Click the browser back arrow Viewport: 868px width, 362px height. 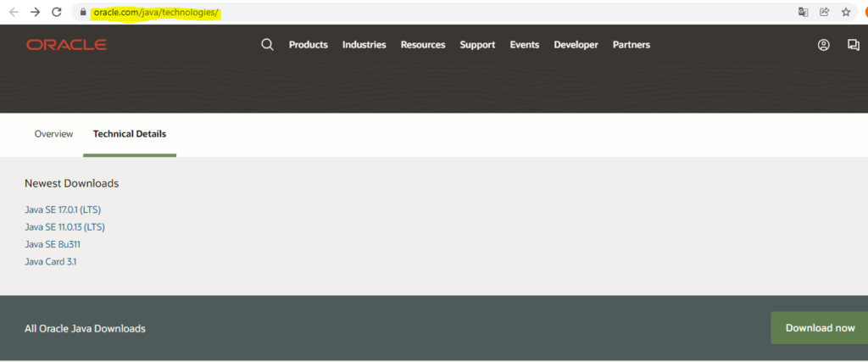click(14, 12)
